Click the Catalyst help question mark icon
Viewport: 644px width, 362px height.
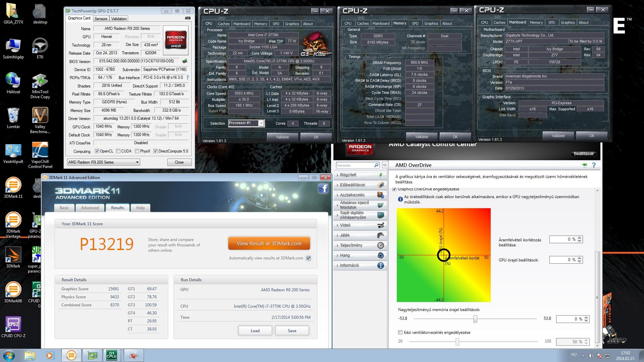pos(594,165)
